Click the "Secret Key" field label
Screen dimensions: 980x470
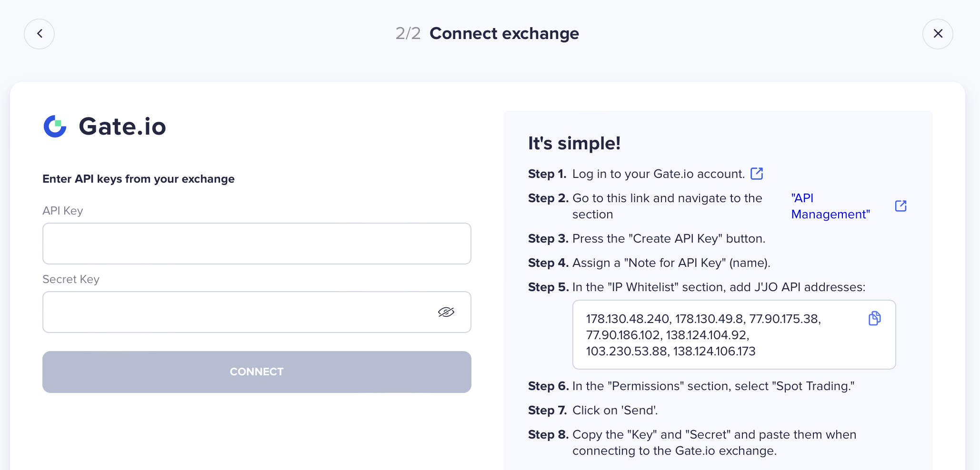71,279
